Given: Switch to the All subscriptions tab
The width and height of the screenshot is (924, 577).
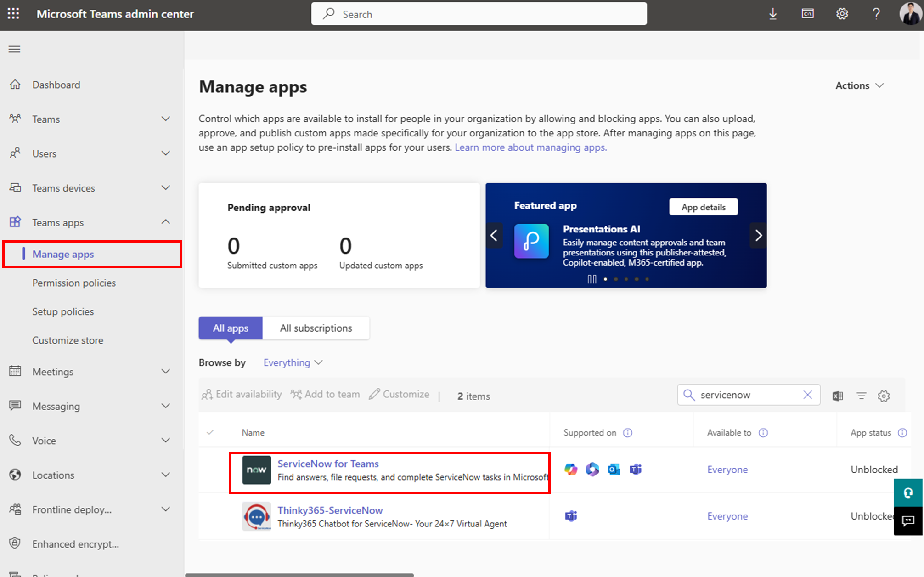Looking at the screenshot, I should tap(316, 328).
